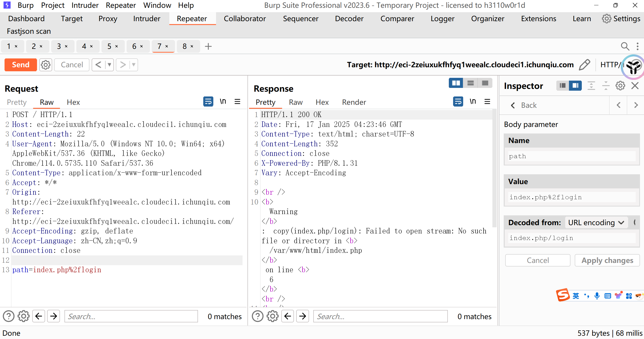Expand all Inspector sections

click(591, 86)
